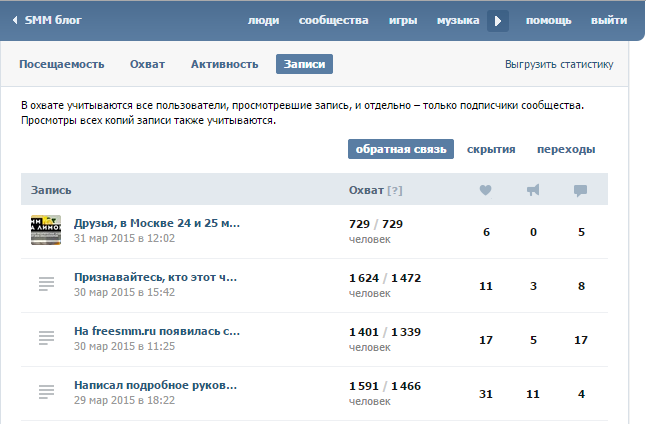Open post "Друзья, в Москве 24 и 25 м..."
The width and height of the screenshot is (646, 424).
(156, 223)
